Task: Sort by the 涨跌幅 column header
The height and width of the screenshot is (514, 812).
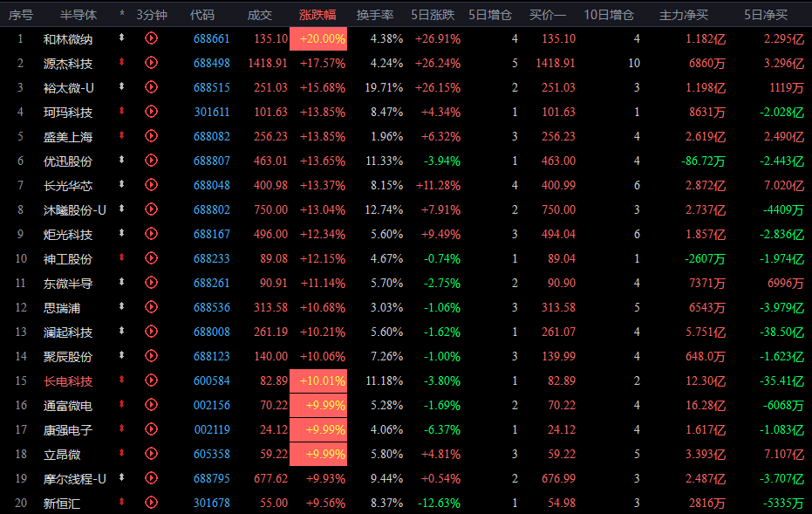Action: point(317,15)
